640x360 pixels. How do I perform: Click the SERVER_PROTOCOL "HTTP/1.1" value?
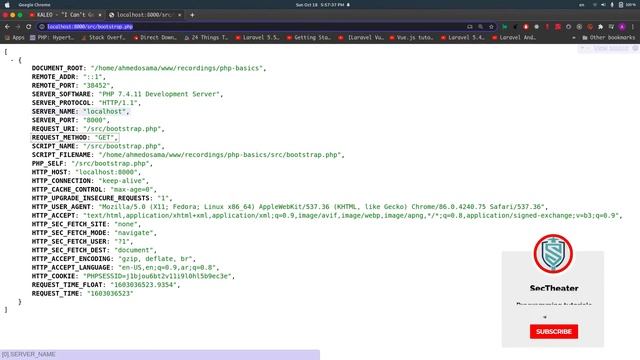click(119, 103)
